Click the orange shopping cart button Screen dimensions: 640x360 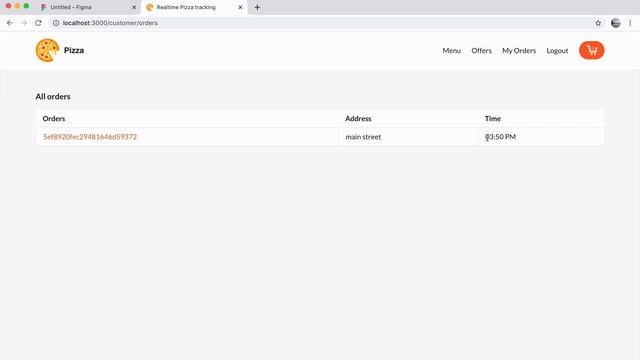click(591, 50)
